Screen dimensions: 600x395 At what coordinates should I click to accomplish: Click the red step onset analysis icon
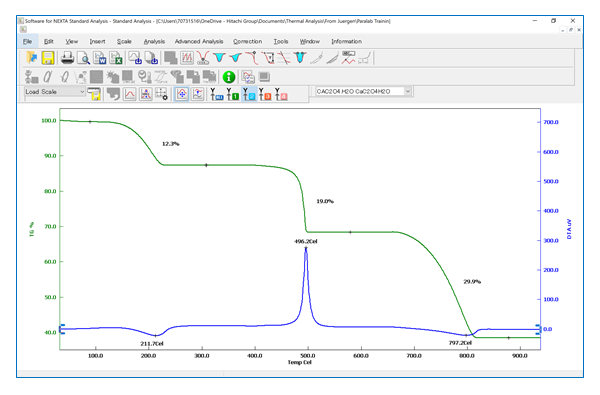click(x=252, y=58)
